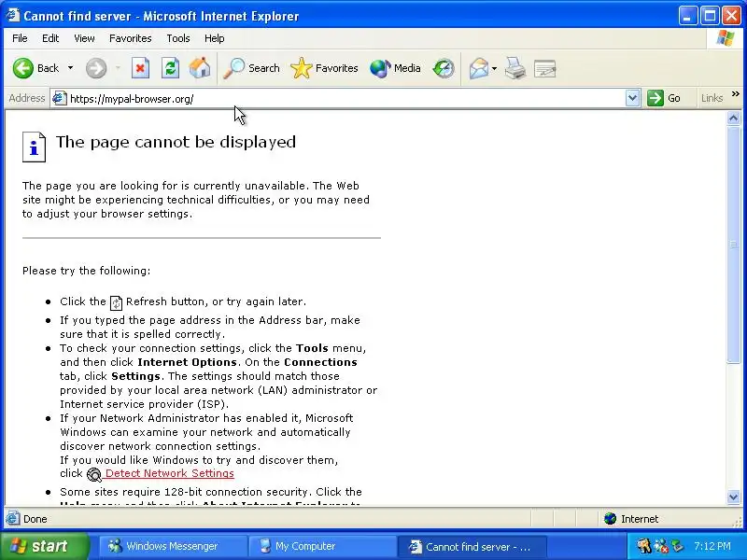Click the Windows flag logo throbber
The image size is (747, 560).
coord(726,38)
